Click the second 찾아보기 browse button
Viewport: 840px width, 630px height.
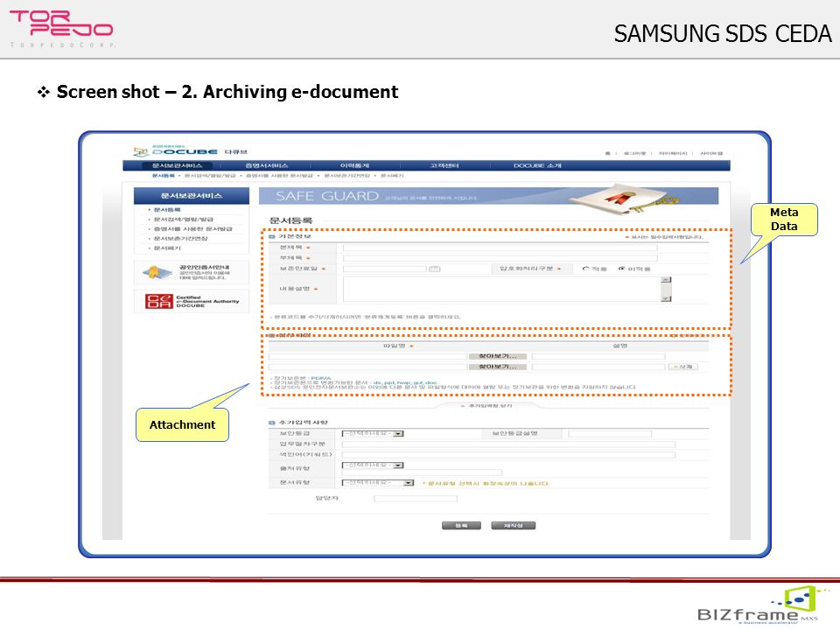coord(497,367)
